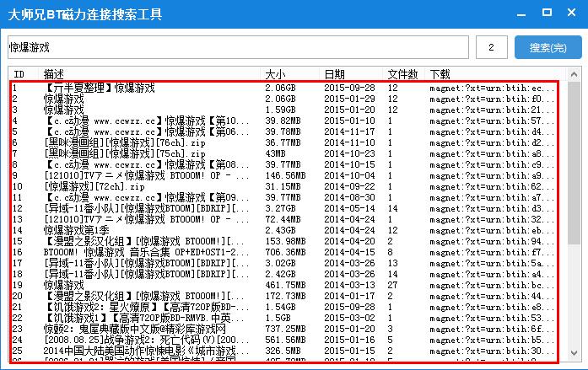Click the 搜索(完) search button
The width and height of the screenshot is (588, 370).
pos(548,48)
